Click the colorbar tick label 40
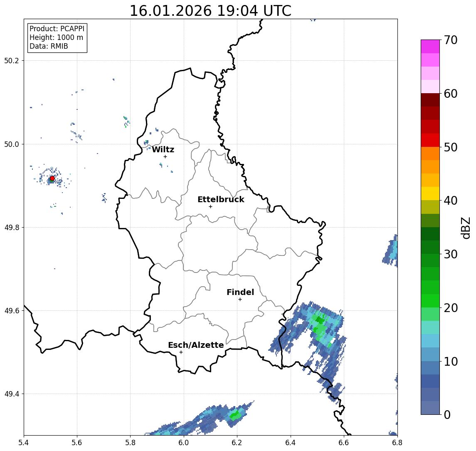476x451 pixels. coord(451,201)
